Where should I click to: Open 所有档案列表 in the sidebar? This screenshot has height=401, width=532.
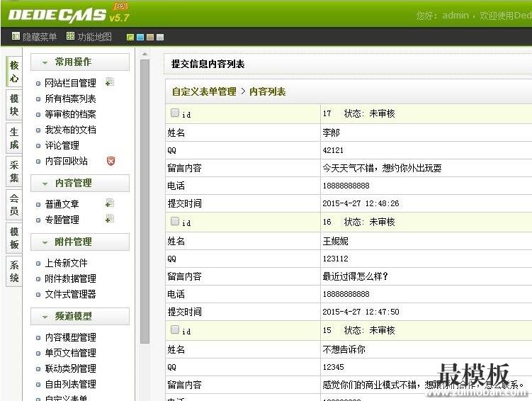click(x=70, y=98)
